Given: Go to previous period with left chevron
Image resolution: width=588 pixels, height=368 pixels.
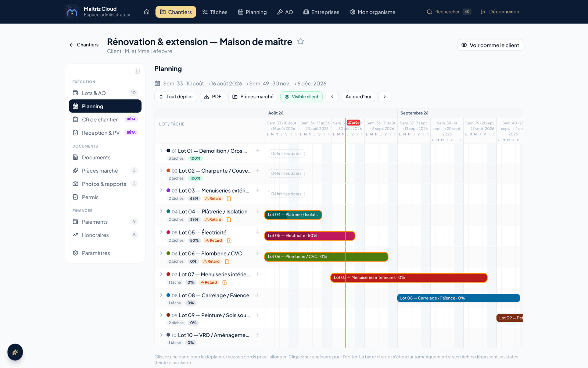Looking at the screenshot, I should [x=332, y=97].
